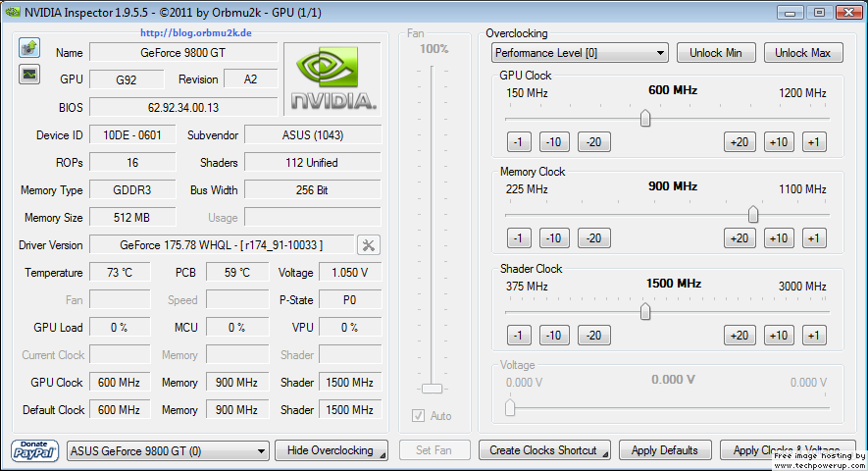868x471 pixels.
Task: Decrease Shader Clock by 1 MHz
Action: click(x=519, y=336)
